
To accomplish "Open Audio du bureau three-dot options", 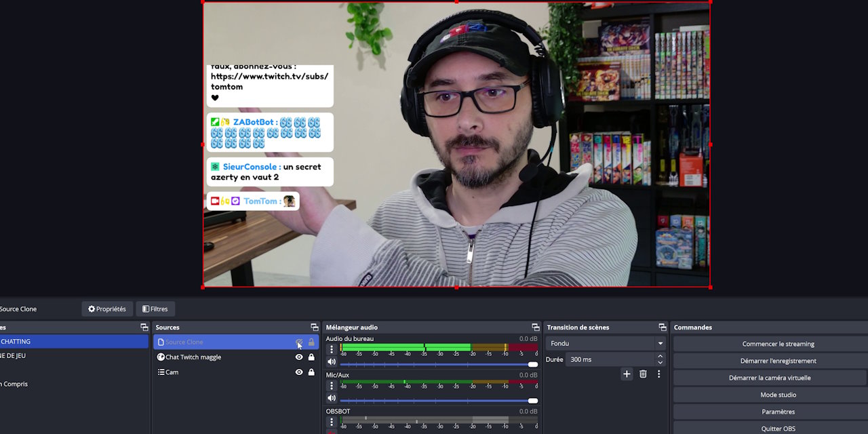I will [x=332, y=349].
